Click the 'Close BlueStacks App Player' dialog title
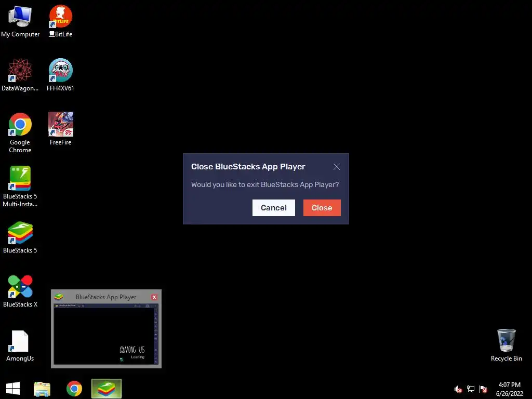The image size is (532, 399). tap(248, 167)
